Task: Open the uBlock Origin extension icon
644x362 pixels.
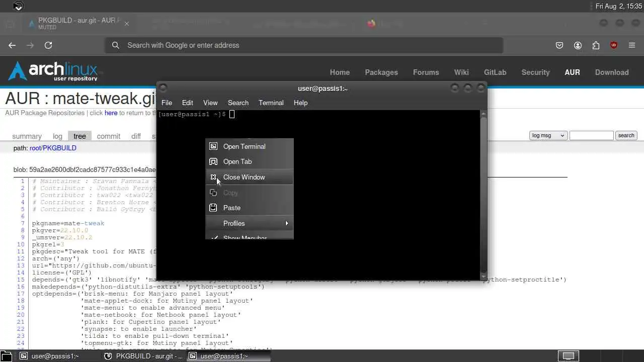Action: pos(614,45)
